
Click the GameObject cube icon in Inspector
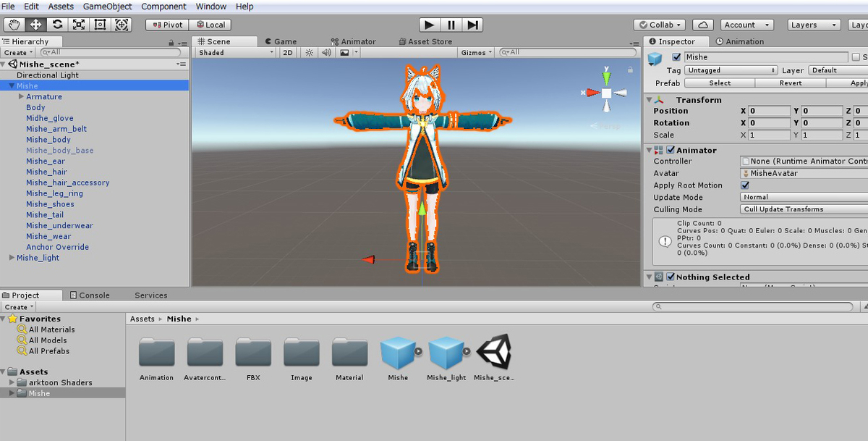tap(655, 59)
